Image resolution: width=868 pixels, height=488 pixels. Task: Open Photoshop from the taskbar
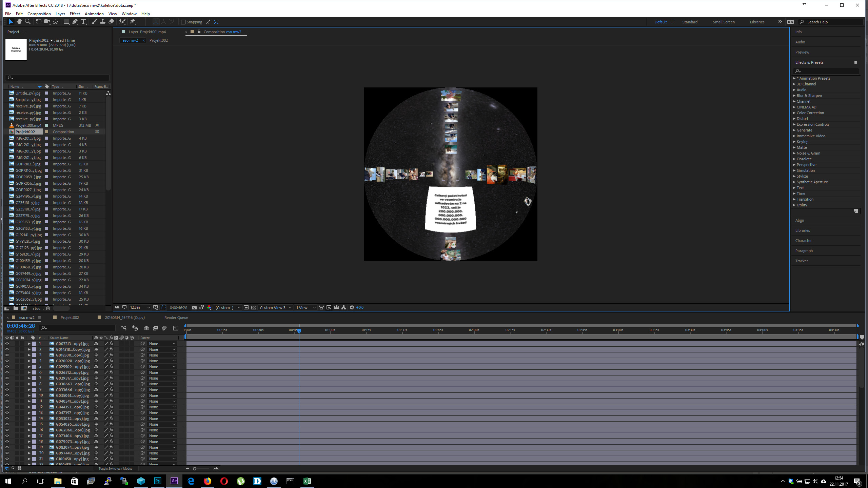click(158, 481)
